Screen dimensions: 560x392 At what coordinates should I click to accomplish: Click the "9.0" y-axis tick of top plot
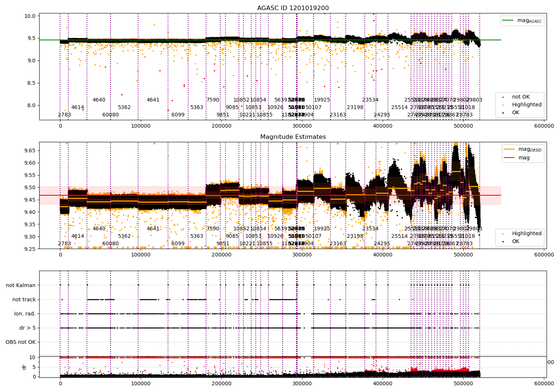[x=32, y=60]
